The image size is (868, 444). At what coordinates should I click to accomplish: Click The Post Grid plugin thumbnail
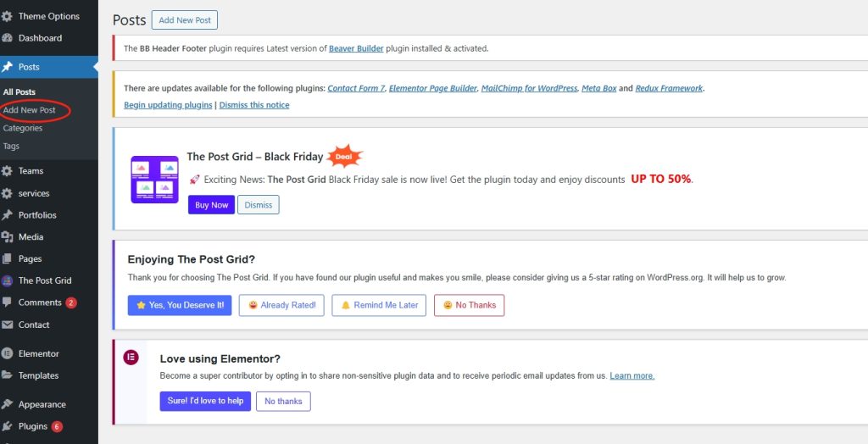[154, 180]
